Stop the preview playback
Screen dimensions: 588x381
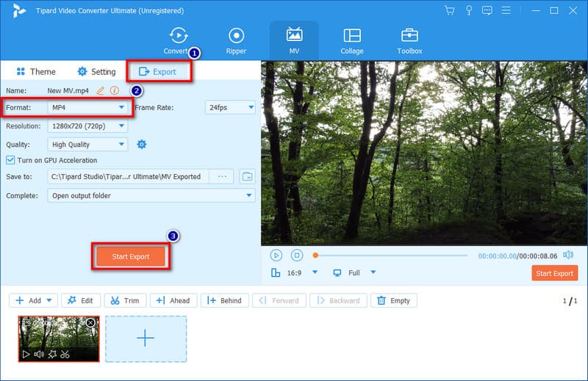[x=297, y=255]
